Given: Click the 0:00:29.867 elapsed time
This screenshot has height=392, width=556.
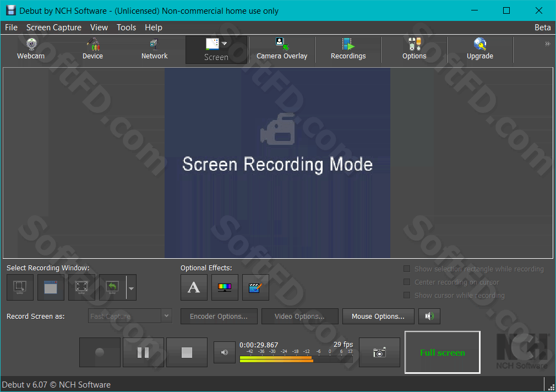Looking at the screenshot, I should [259, 345].
